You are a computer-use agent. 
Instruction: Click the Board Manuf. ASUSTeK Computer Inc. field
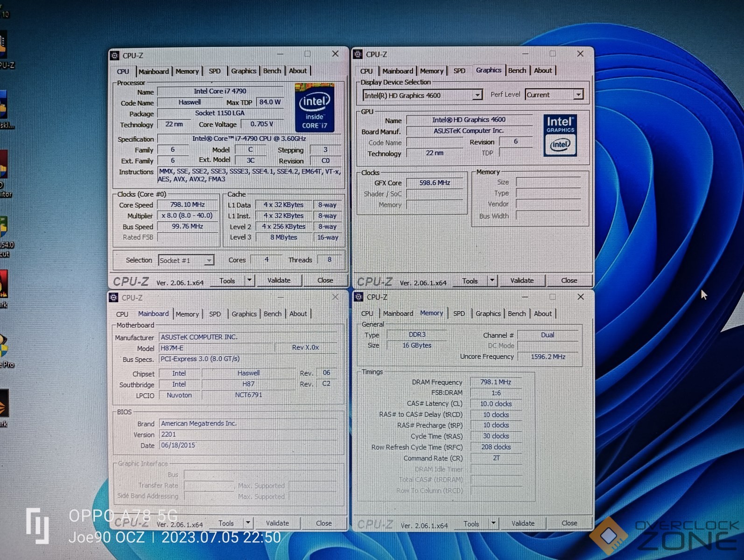(x=469, y=131)
